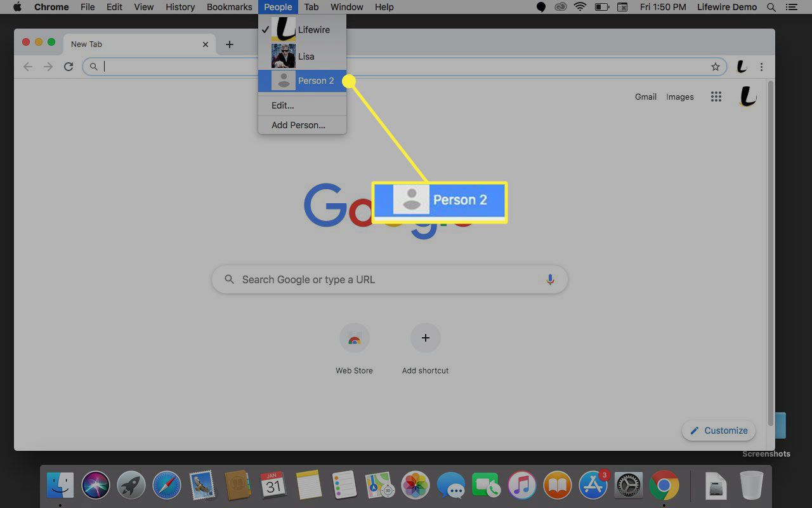
Task: Open the Notification Center menu icon
Action: (x=792, y=7)
